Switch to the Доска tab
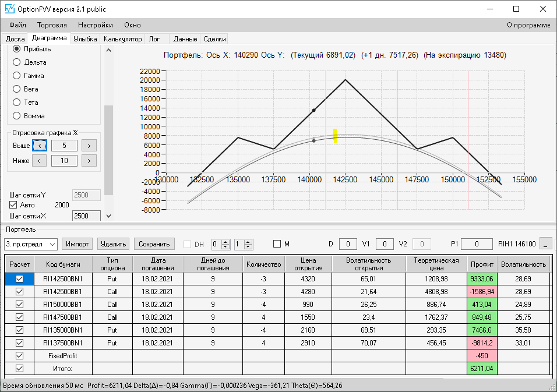The width and height of the screenshot is (557, 392). pos(15,38)
